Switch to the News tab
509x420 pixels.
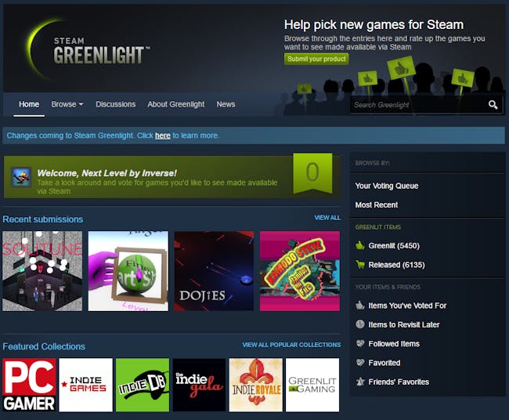[x=226, y=104]
